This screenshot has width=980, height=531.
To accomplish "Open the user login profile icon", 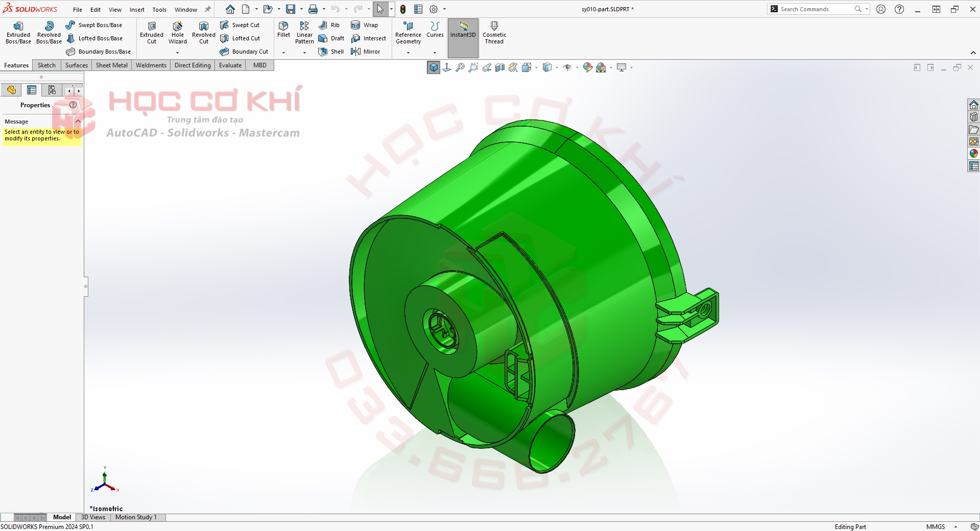I will 881,9.
